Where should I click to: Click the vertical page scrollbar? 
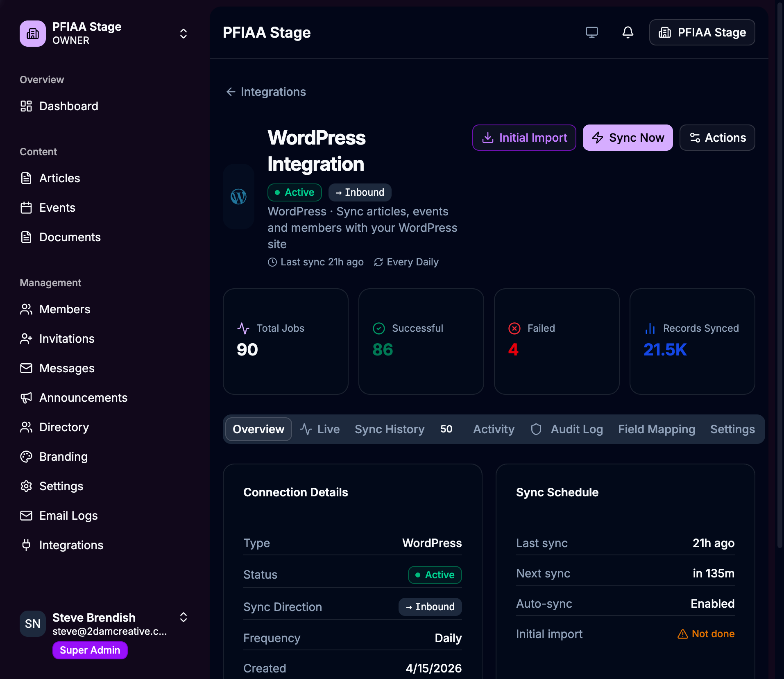click(x=780, y=274)
